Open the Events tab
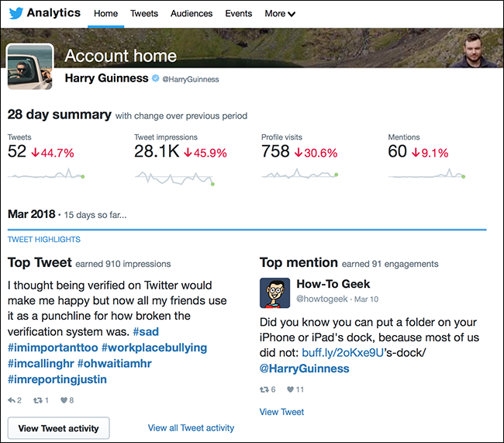Screen dimensions: 504x443 239,13
